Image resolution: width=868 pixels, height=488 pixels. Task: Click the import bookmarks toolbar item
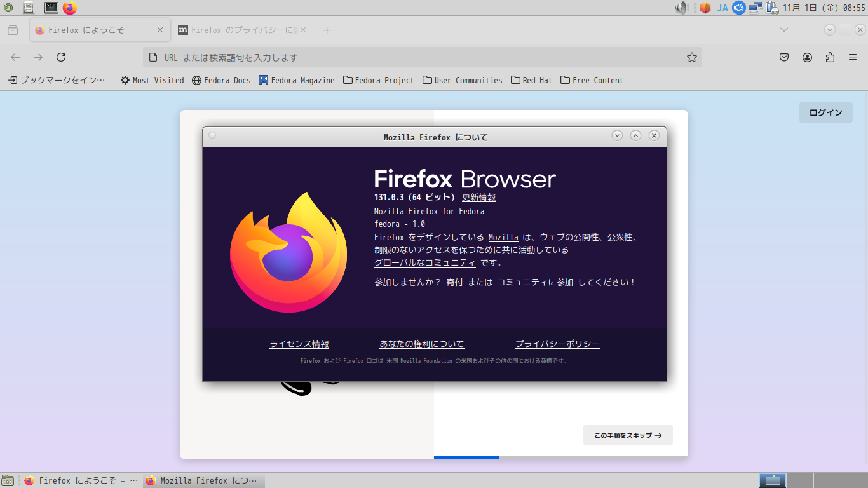click(57, 80)
